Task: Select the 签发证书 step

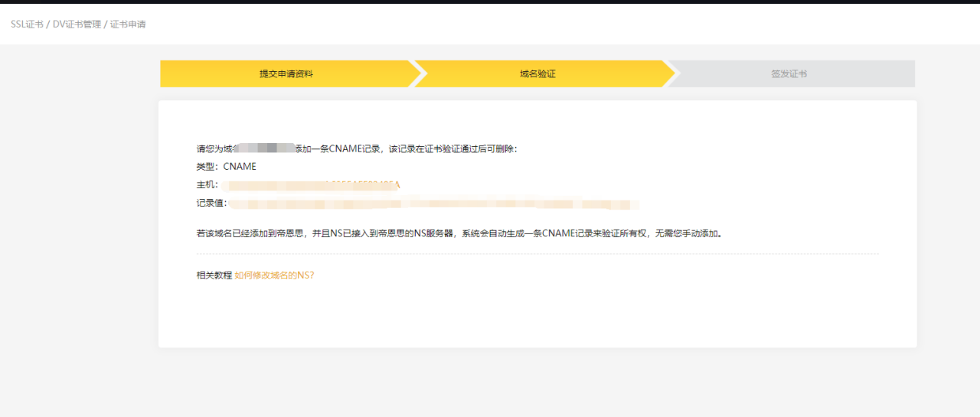Action: point(789,74)
